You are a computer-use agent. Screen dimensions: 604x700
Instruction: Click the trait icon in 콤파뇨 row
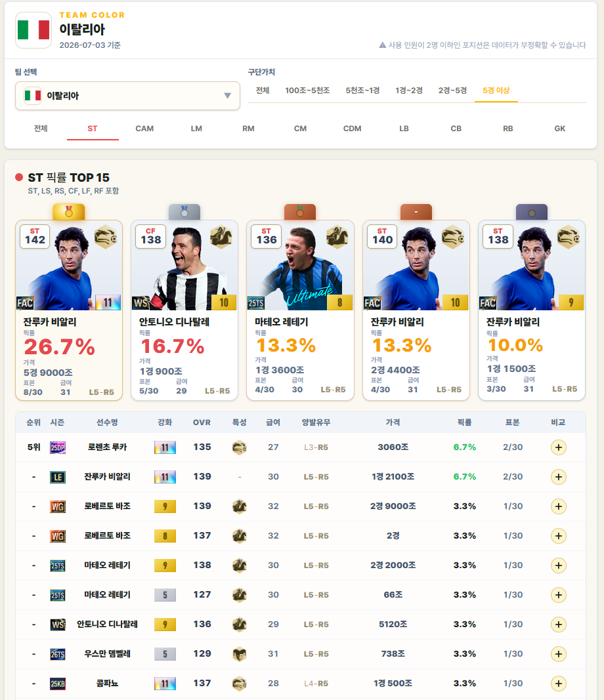240,684
